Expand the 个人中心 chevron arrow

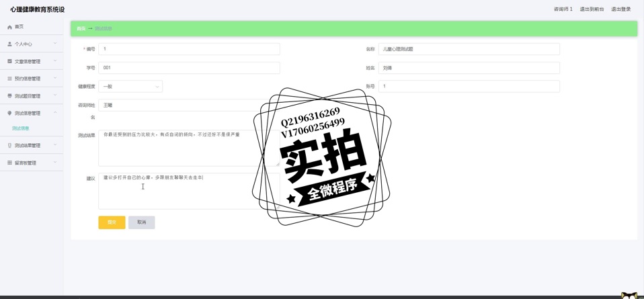(55, 44)
